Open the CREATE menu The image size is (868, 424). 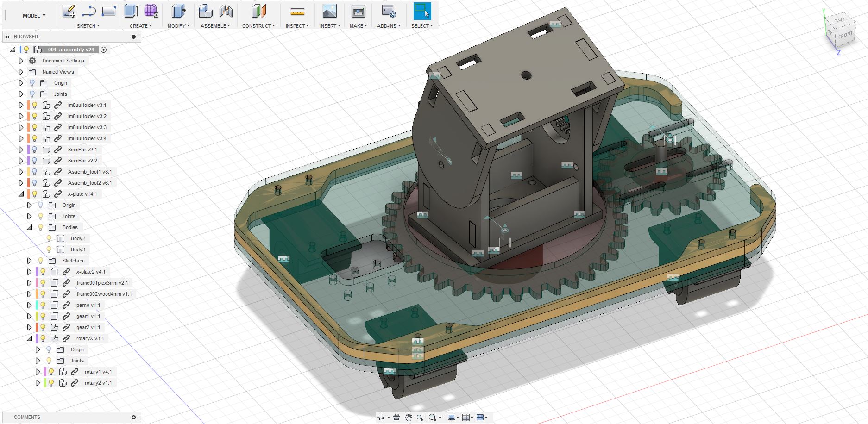click(141, 26)
